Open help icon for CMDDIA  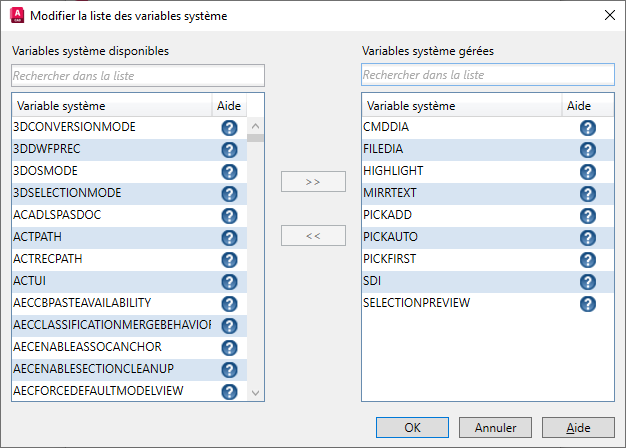pyautogui.click(x=588, y=128)
